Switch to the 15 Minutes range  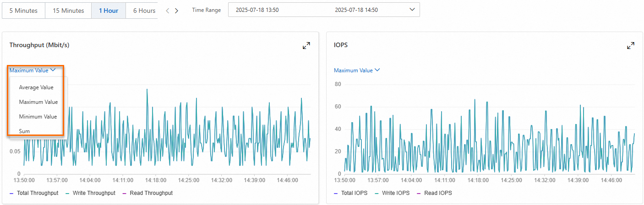click(x=68, y=11)
